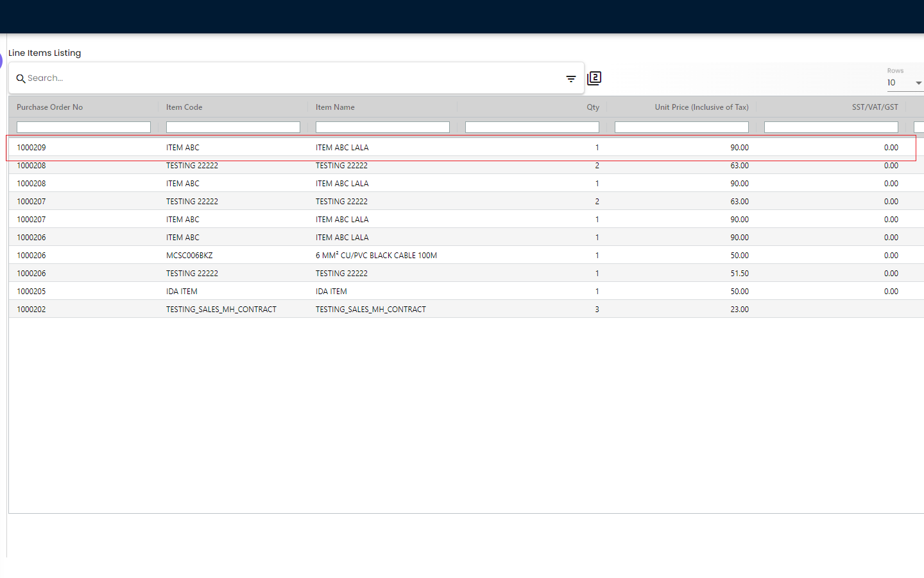Click ITEM ABC LALA in the 1000209 row
Screen dimensions: 924x578
click(x=342, y=148)
